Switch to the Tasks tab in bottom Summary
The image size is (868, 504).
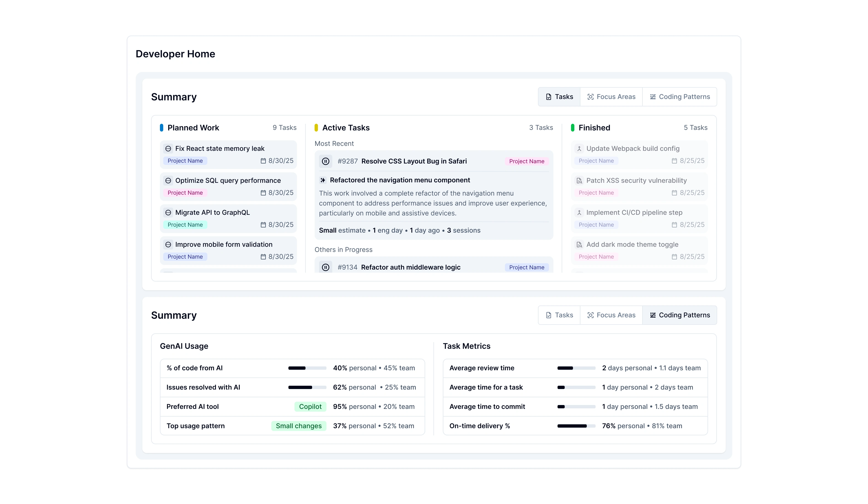coord(559,315)
